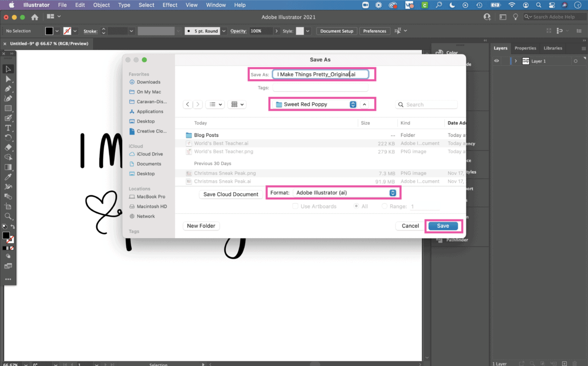Click the black Fill color swatch
588x366 pixels.
[7, 234]
